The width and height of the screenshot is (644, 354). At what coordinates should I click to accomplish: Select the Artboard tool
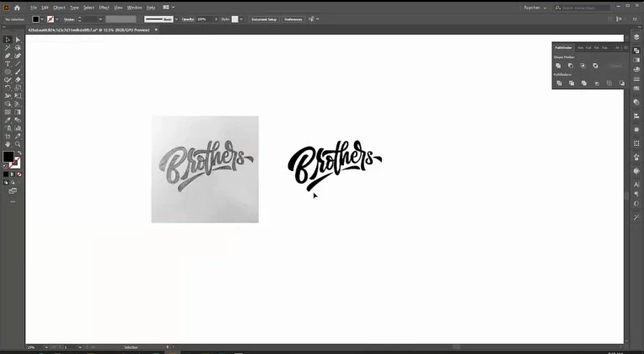pos(8,136)
